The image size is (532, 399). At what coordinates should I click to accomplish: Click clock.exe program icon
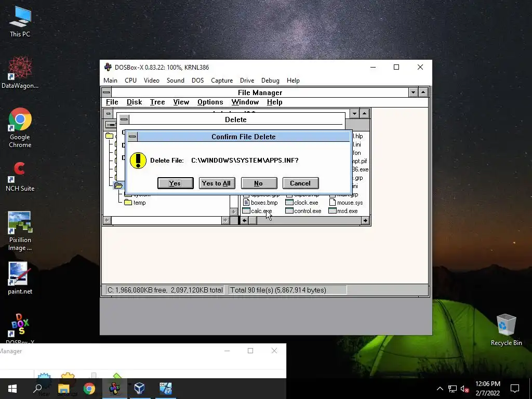[x=289, y=203]
